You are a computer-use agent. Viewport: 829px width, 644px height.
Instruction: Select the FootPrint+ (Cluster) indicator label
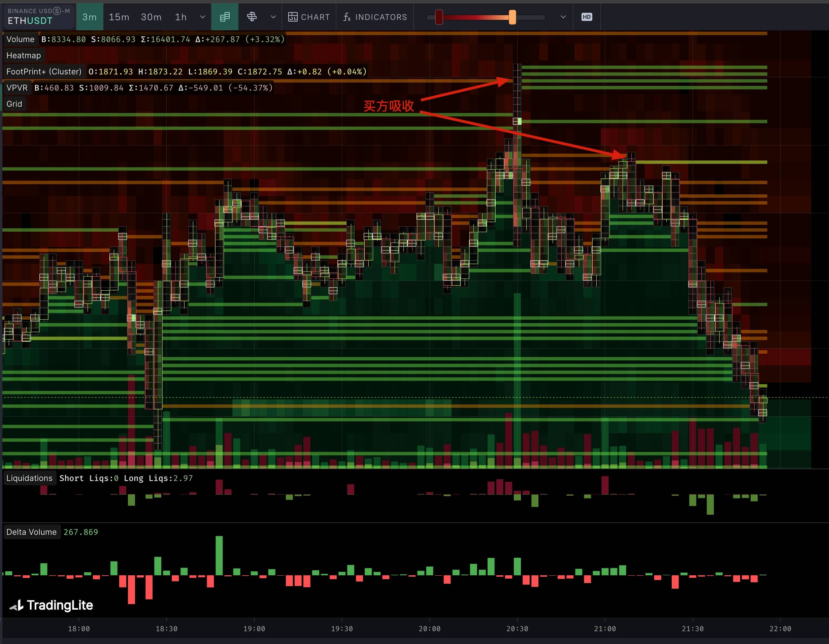click(44, 72)
